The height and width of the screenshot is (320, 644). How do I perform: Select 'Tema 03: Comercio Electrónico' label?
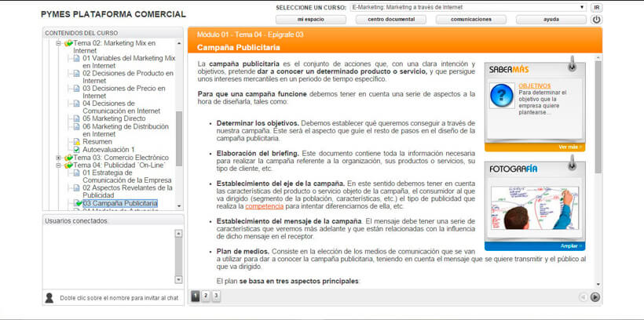(121, 158)
